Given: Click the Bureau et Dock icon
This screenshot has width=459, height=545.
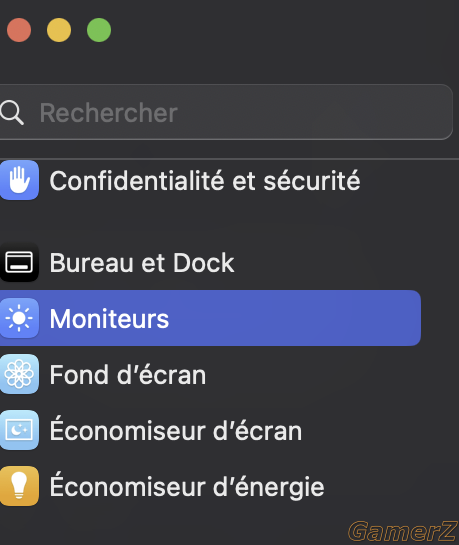Looking at the screenshot, I should click(19, 262).
